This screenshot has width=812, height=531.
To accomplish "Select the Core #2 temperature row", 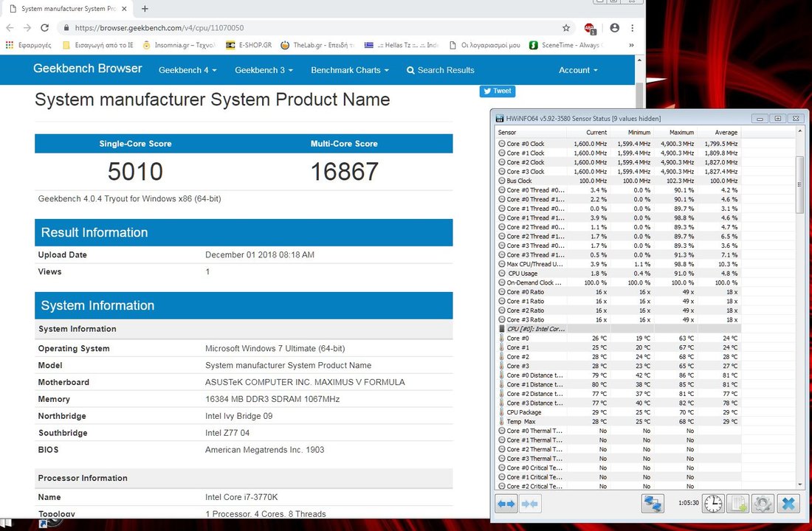I will pos(619,357).
